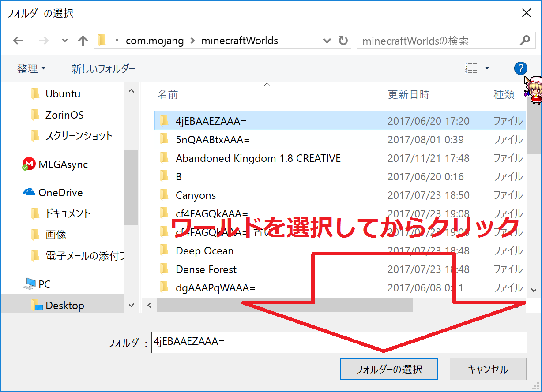542x392 pixels.
Task: Jump to the com.mojang breadcrumb
Action: pyautogui.click(x=155, y=41)
